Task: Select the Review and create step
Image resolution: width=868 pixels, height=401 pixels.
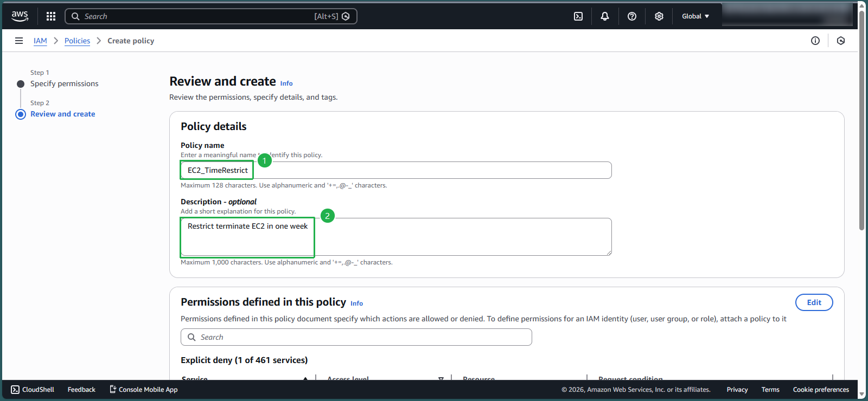Action: click(62, 114)
